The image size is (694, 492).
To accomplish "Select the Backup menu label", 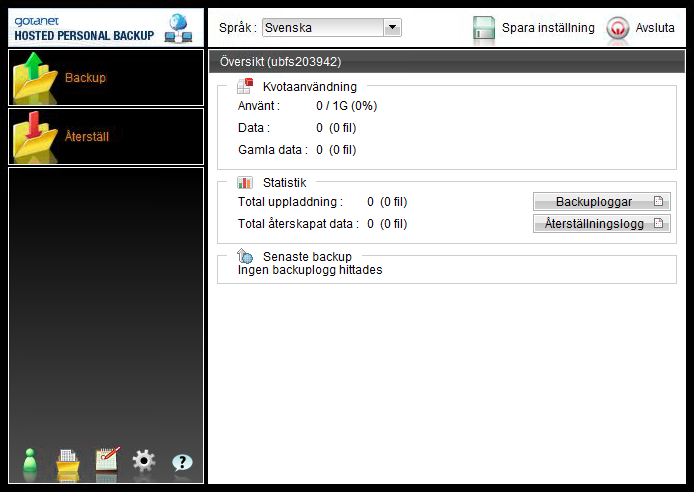I will pos(85,77).
